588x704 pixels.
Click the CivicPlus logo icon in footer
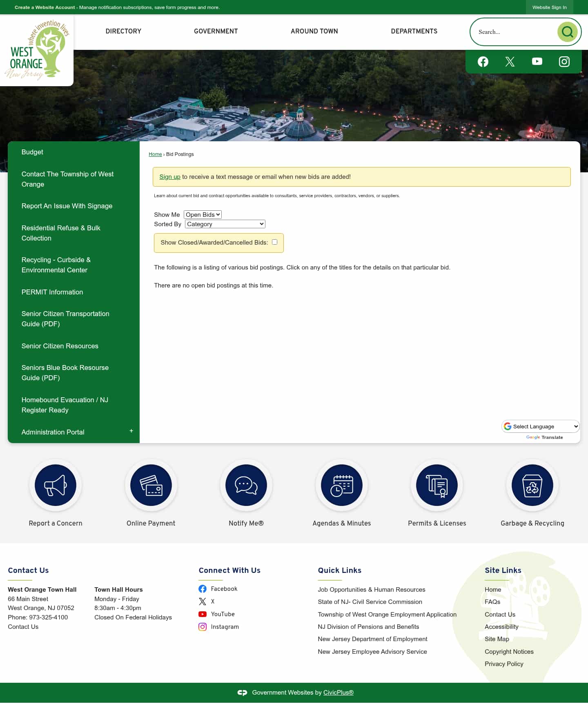(x=242, y=693)
